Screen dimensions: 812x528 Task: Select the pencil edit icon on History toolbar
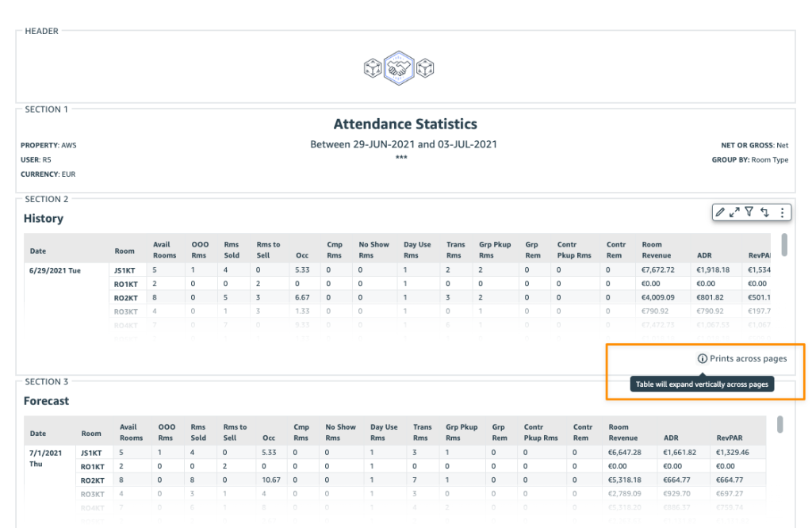point(720,212)
